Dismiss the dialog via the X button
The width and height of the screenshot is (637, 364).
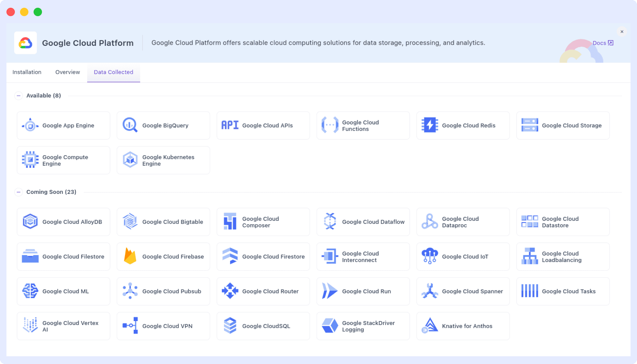point(622,31)
